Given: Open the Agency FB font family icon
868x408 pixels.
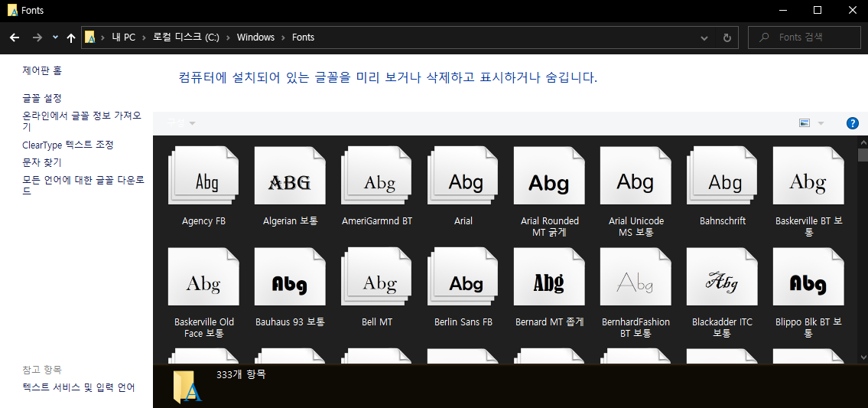Looking at the screenshot, I should pyautogui.click(x=203, y=175).
